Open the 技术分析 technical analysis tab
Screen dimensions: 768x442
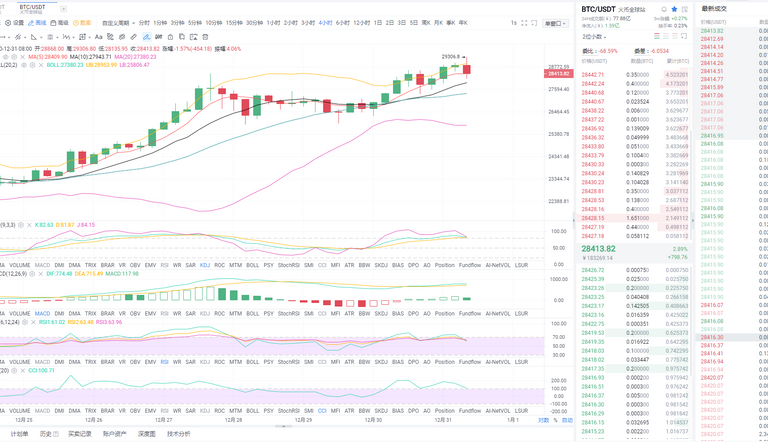coord(178,434)
